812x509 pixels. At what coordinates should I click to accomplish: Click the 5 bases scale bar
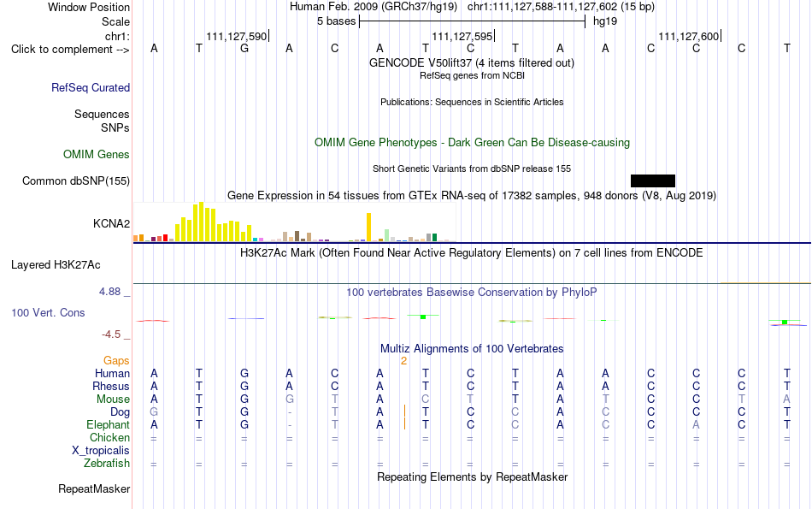472,21
